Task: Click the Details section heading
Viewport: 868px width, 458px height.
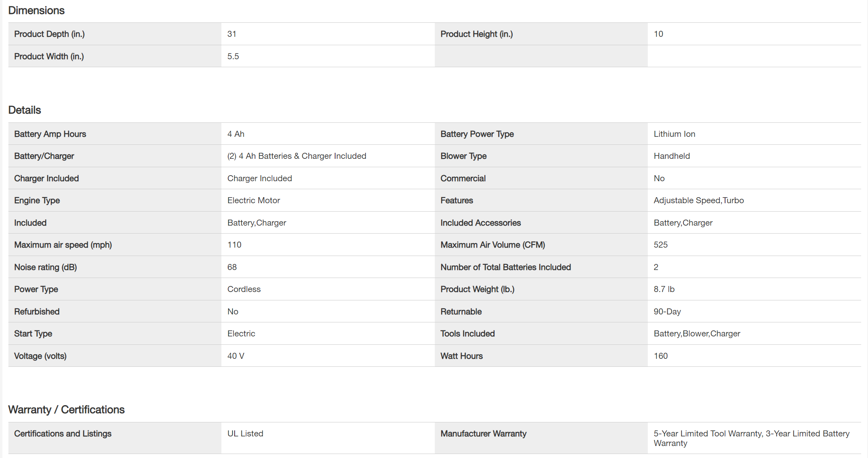Action: coord(25,110)
